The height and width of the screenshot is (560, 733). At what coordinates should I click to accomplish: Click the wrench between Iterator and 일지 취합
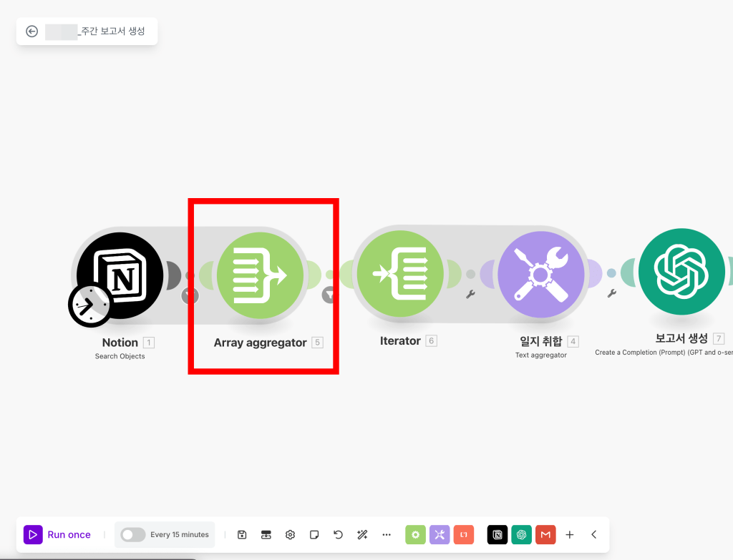[x=470, y=293]
